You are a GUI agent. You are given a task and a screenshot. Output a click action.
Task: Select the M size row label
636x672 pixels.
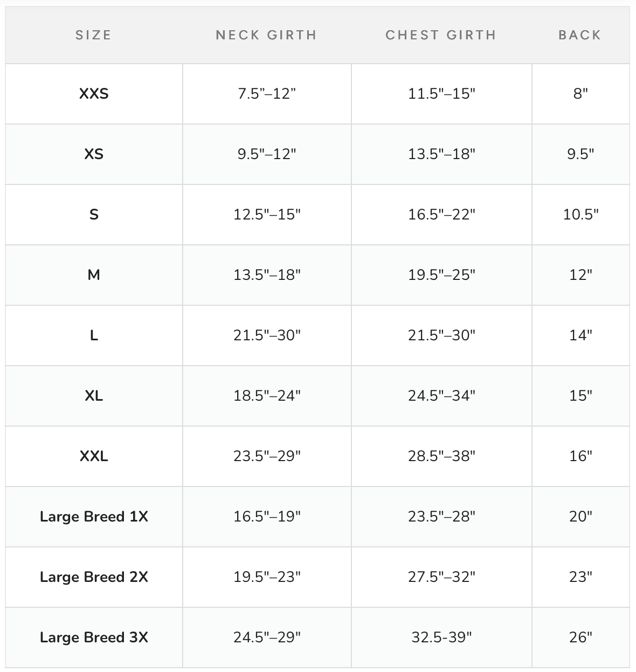pos(94,275)
